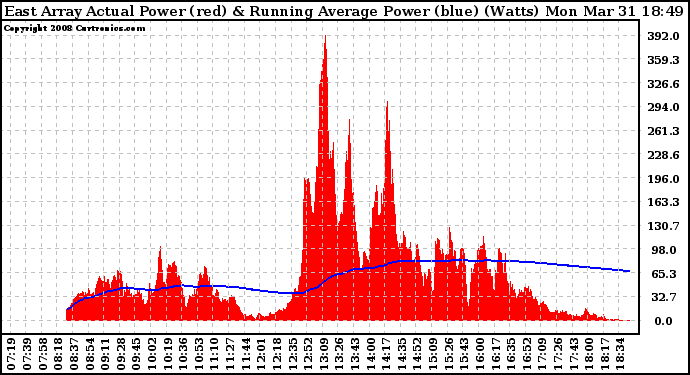
Task: Click the 07:19 time label
Action: [11, 354]
